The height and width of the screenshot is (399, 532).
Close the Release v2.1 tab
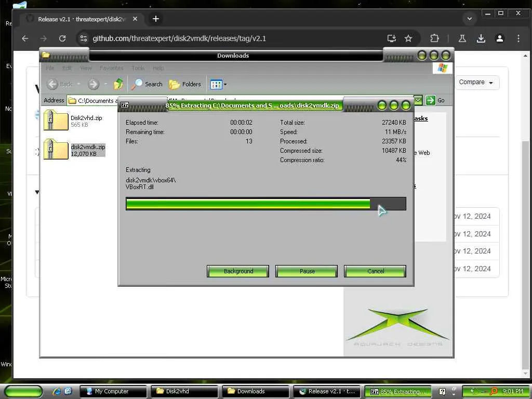pyautogui.click(x=135, y=19)
